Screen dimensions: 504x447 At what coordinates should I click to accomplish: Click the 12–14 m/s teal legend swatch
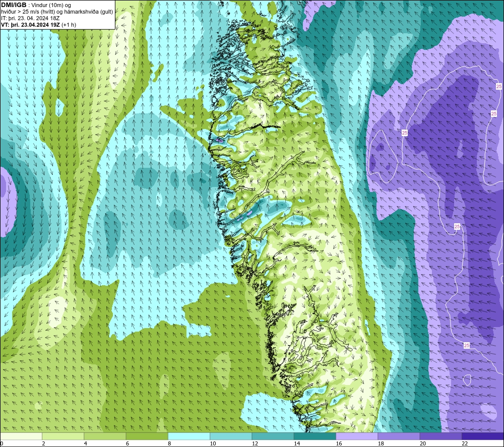(x=273, y=436)
